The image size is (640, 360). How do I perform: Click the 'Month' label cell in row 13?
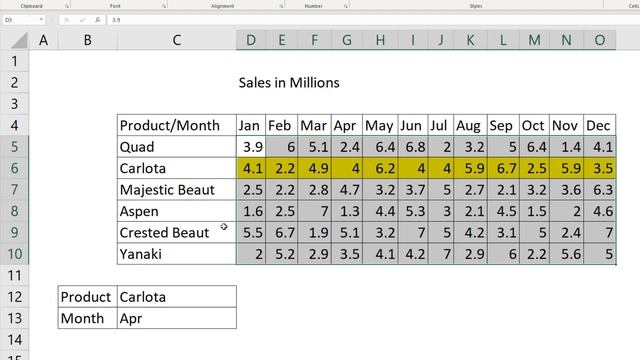pos(87,318)
